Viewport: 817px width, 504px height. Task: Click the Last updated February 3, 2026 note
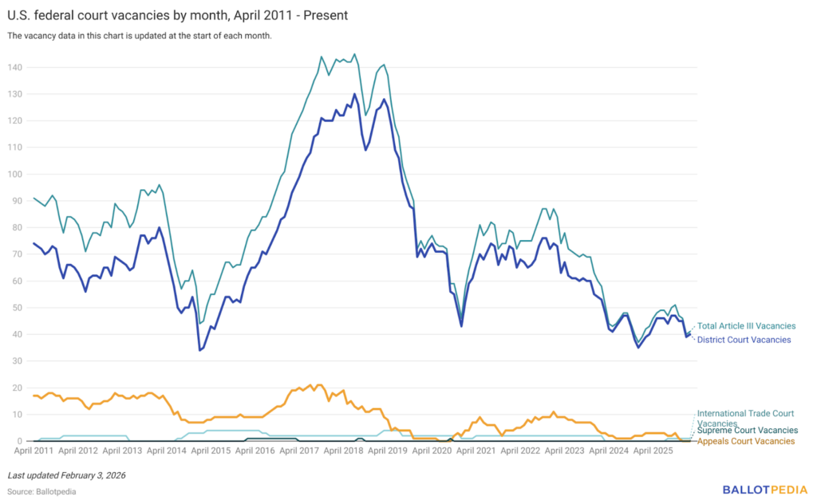[x=66, y=475]
